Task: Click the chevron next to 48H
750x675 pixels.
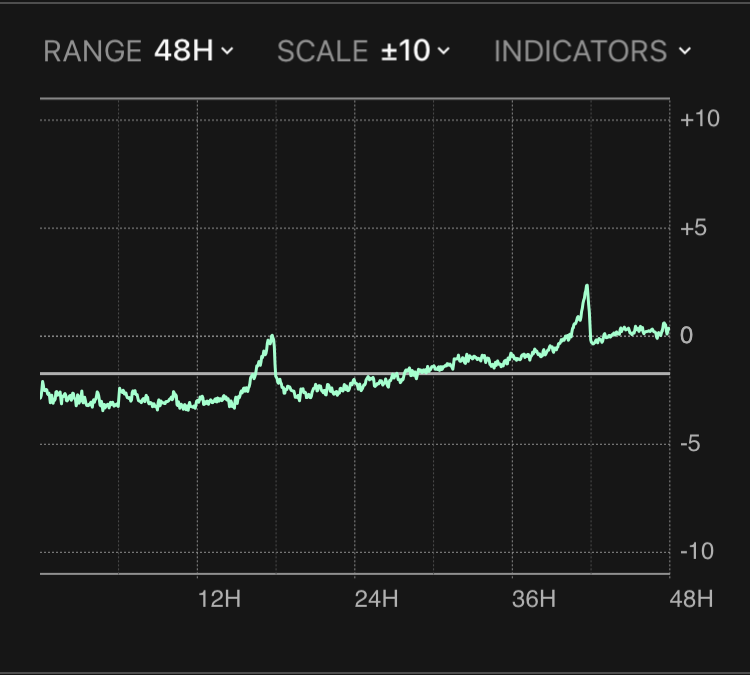Action: pos(228,51)
